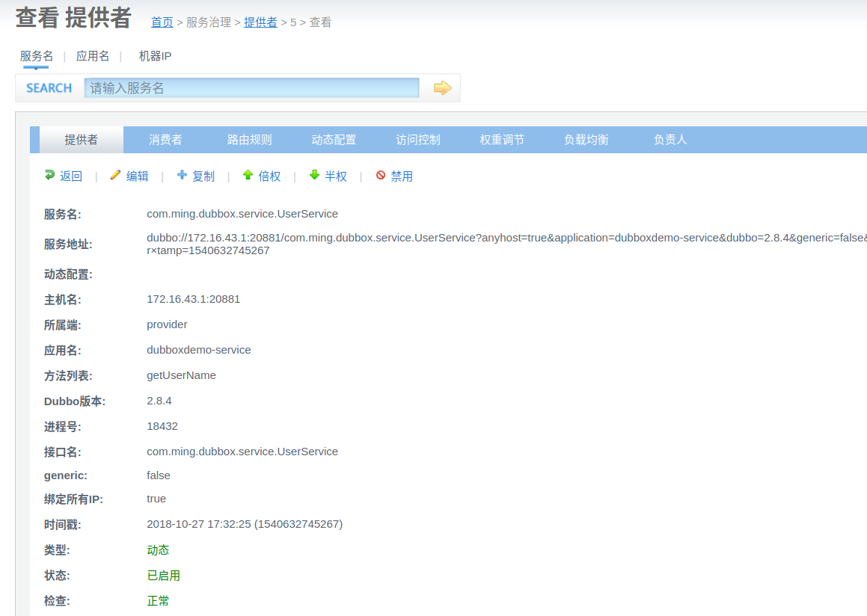This screenshot has height=616, width=867.
Task: Switch to the 消费者 tab
Action: click(165, 140)
